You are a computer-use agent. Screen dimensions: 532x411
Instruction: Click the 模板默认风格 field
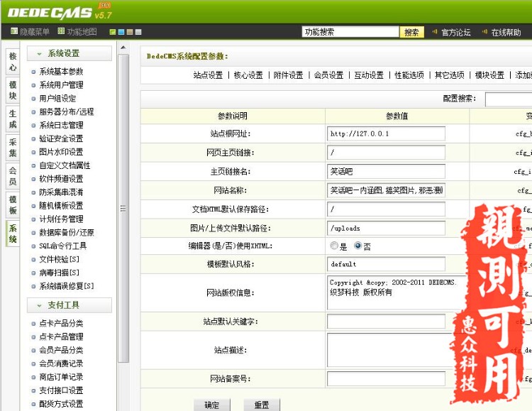click(386, 264)
